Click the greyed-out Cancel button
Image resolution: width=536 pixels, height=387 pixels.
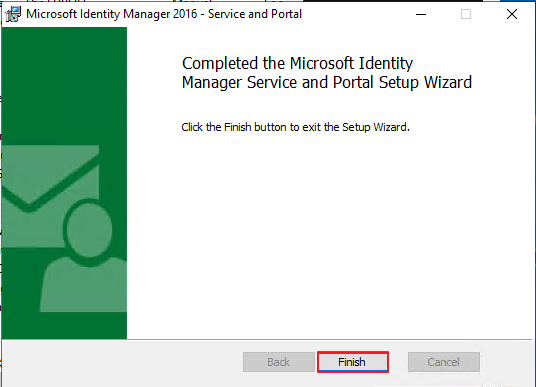point(444,362)
